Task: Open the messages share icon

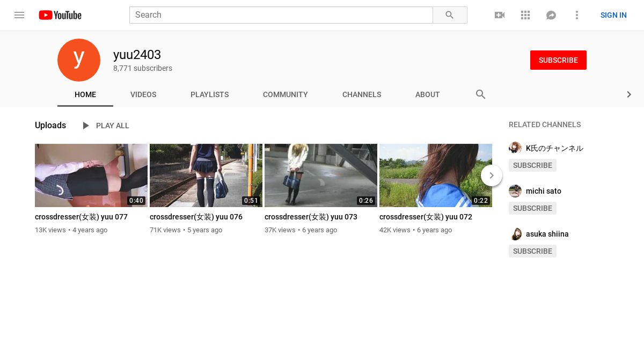Action: (x=551, y=15)
